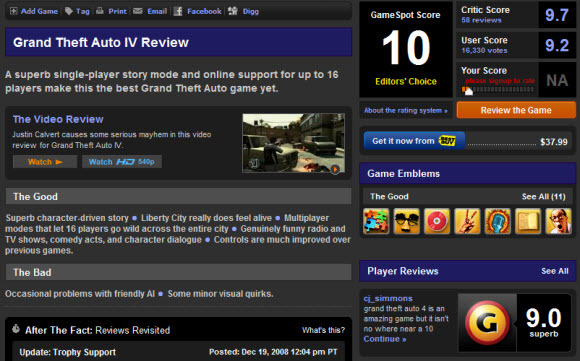Open the screaming face emblem

[x=558, y=221]
